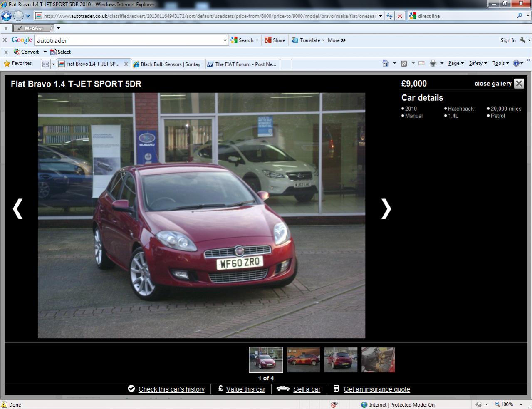The width and height of the screenshot is (532, 409).
Task: Select the interior photo thumbnail
Action: click(x=378, y=360)
